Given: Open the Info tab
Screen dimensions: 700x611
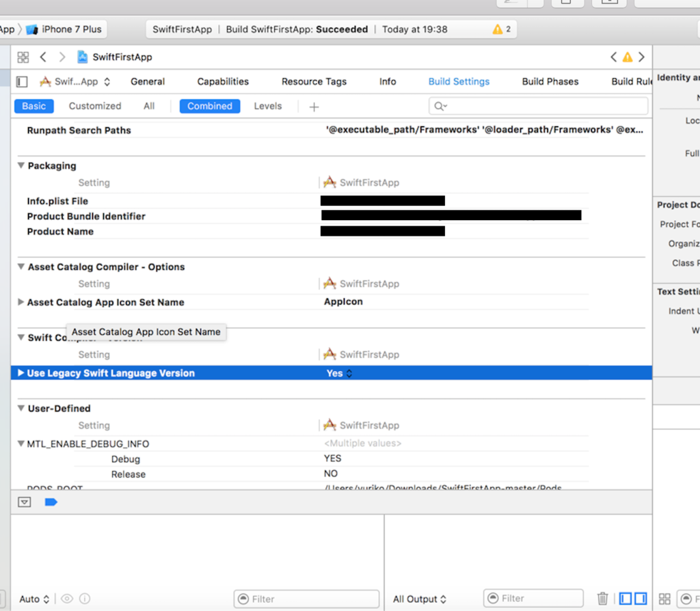Looking at the screenshot, I should [388, 82].
